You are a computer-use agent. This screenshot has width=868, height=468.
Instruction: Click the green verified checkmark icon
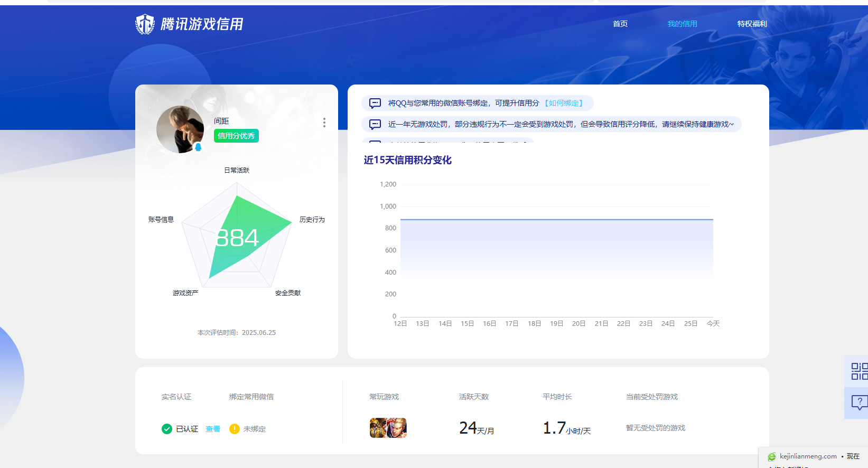[x=166, y=429]
